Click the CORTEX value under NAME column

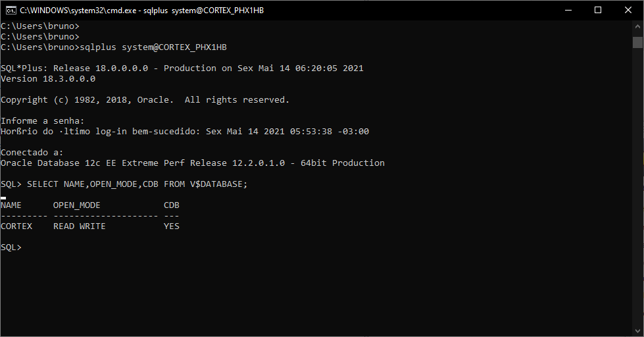point(16,226)
